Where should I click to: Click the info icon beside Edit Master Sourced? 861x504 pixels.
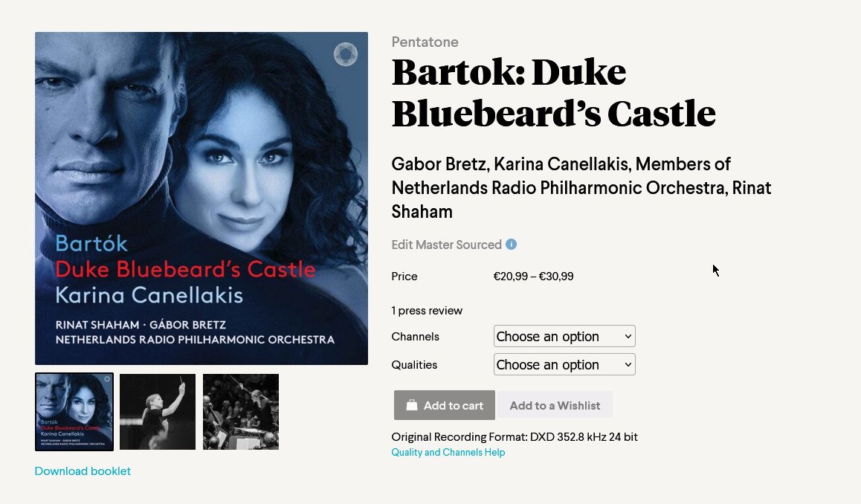coord(511,245)
